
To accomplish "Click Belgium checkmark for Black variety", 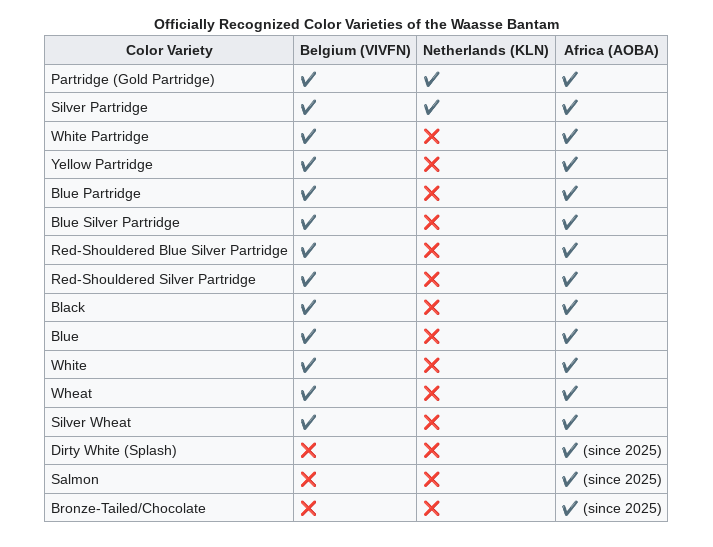I will (308, 308).
